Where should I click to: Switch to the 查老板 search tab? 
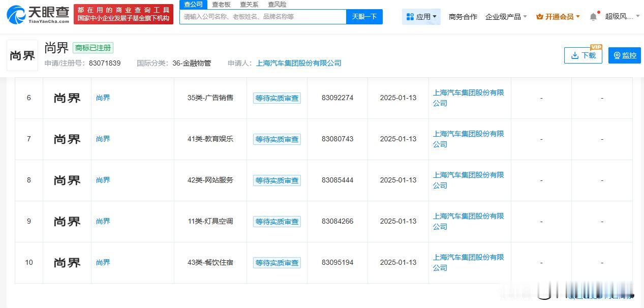(221, 4)
